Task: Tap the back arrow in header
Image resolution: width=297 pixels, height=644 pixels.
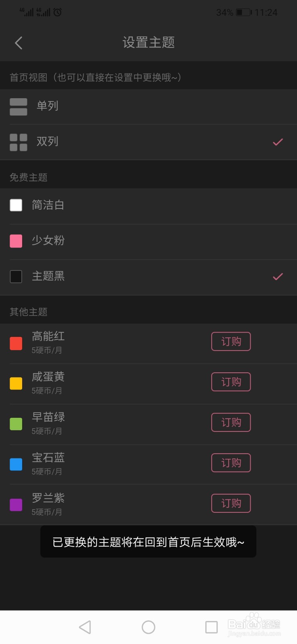Action: click(19, 43)
